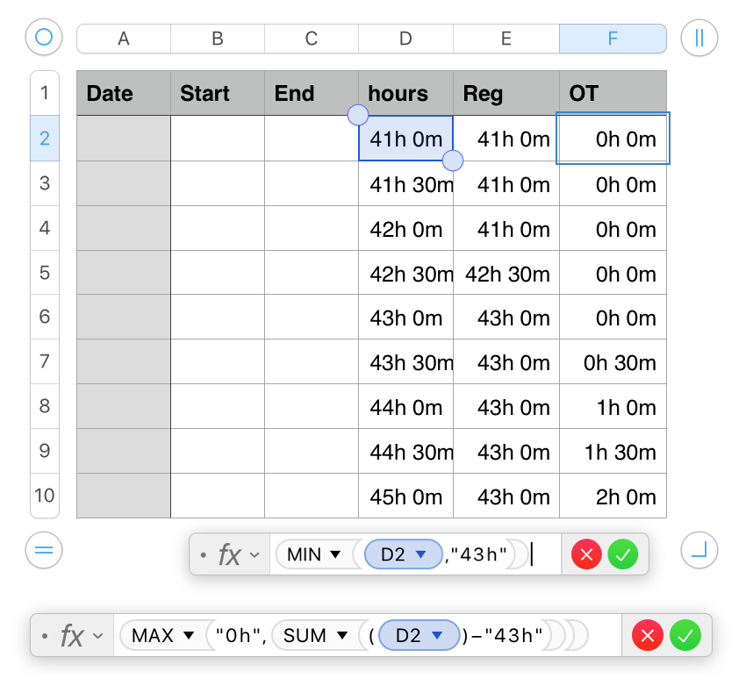753x700 pixels.
Task: Click the table resize corner handle
Action: pos(699,550)
